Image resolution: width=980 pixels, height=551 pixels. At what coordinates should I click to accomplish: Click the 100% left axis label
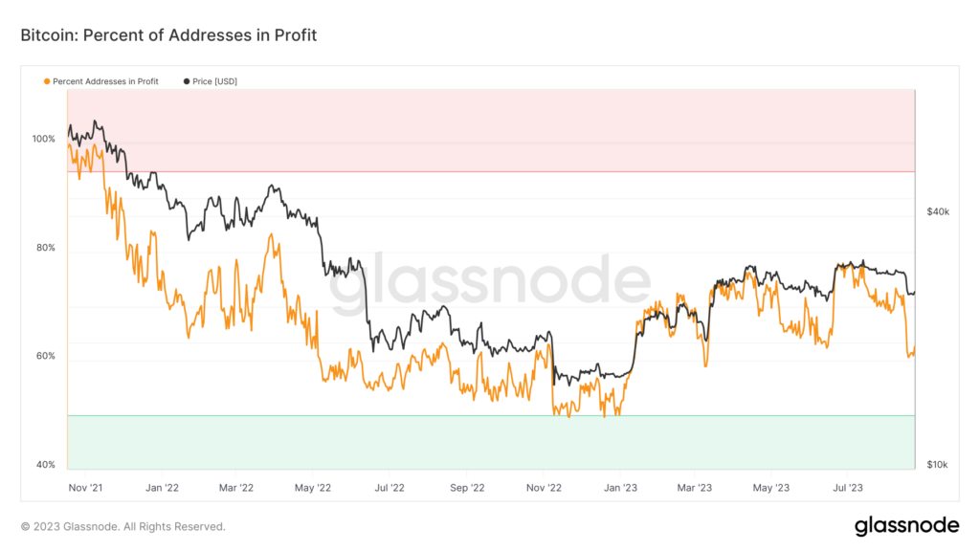(44, 140)
